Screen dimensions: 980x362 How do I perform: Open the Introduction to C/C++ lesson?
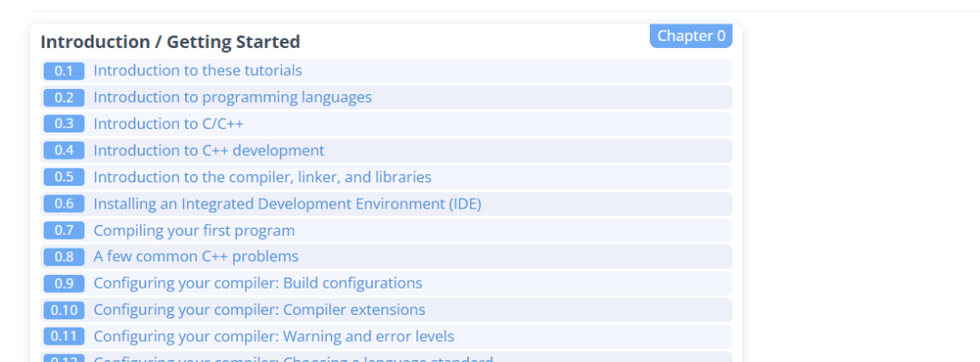click(x=168, y=123)
